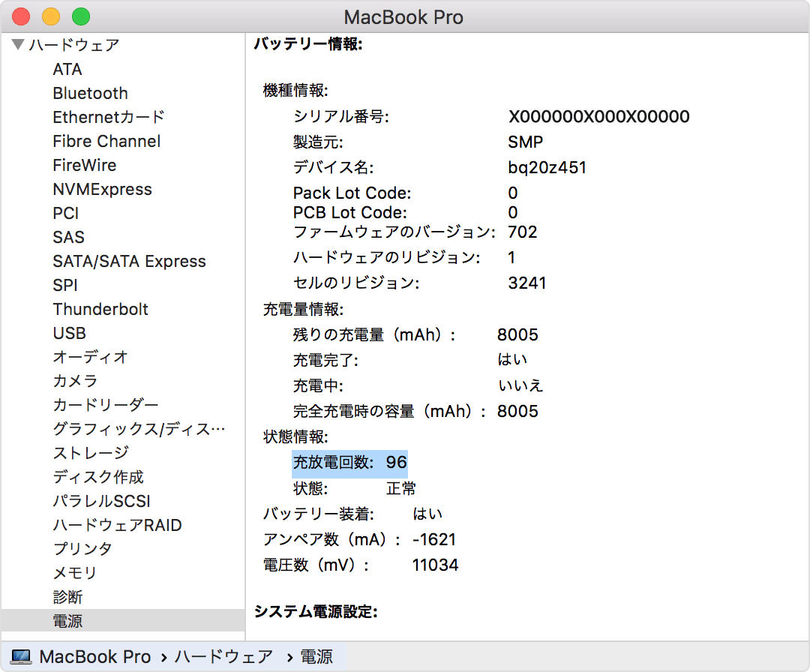Click the firmware version value 702

[x=522, y=232]
